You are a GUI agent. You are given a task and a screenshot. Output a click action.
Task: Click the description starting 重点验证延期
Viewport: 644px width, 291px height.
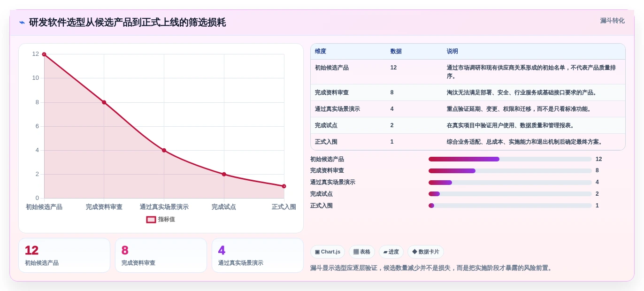tap(520, 109)
